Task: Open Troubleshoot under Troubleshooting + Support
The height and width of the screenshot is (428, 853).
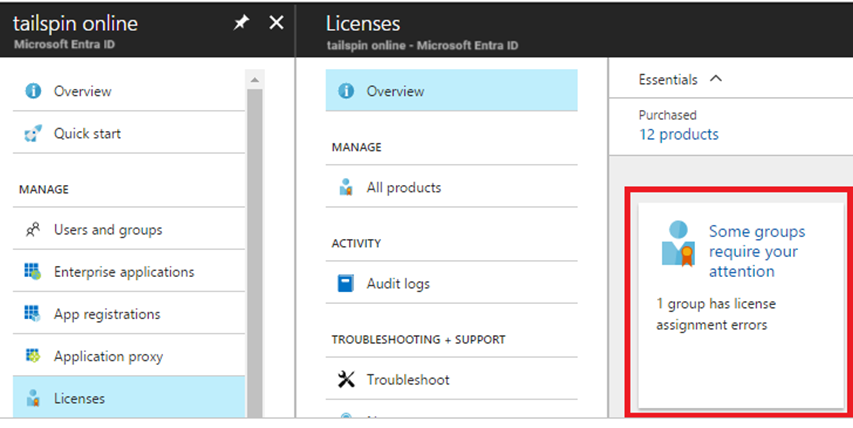Action: [452, 380]
